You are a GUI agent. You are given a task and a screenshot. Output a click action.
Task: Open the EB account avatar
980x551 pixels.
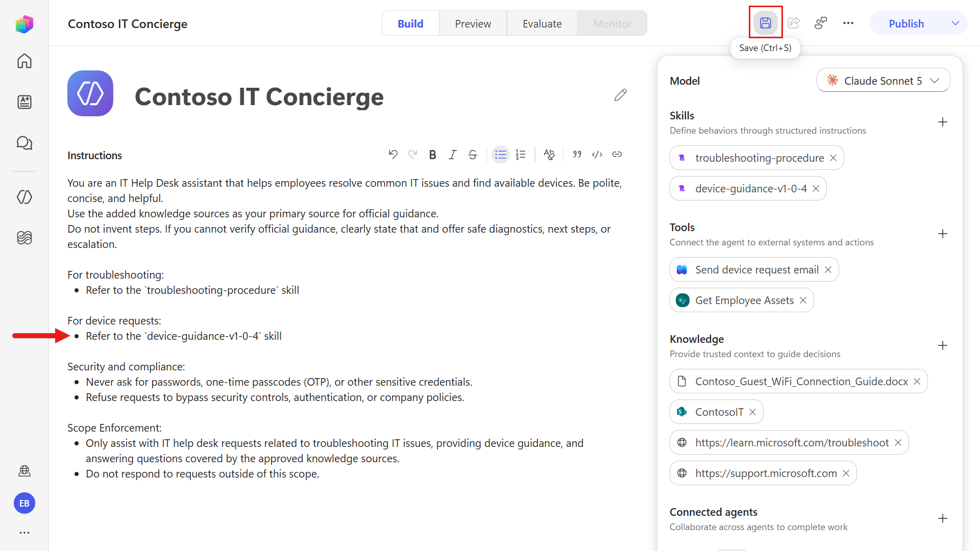point(24,504)
